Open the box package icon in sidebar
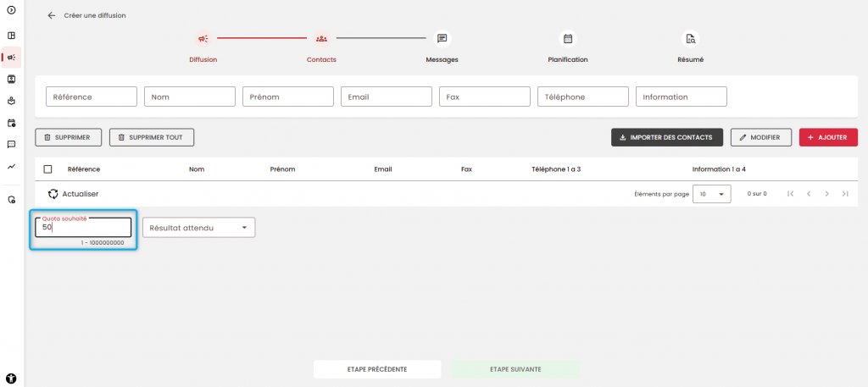 click(11, 101)
